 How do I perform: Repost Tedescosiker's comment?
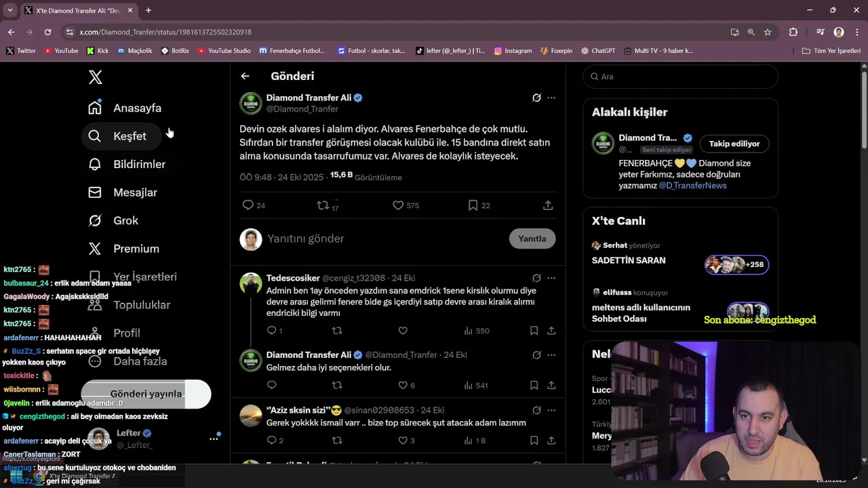[337, 331]
